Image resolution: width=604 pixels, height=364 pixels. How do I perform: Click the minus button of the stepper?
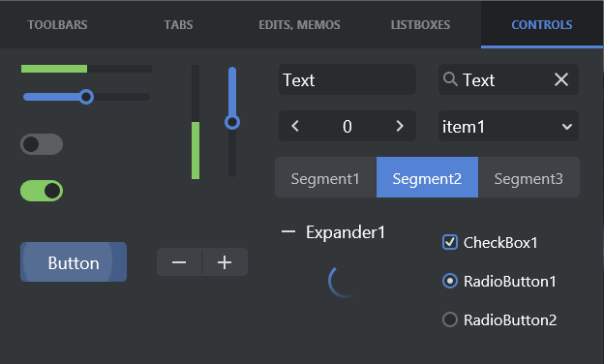tap(179, 262)
